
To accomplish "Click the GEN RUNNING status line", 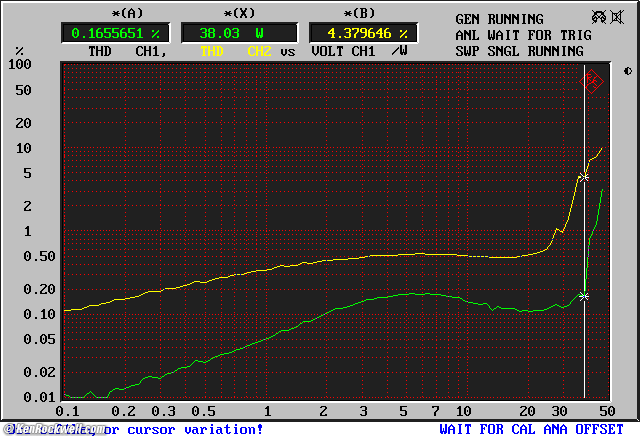I will click(499, 19).
